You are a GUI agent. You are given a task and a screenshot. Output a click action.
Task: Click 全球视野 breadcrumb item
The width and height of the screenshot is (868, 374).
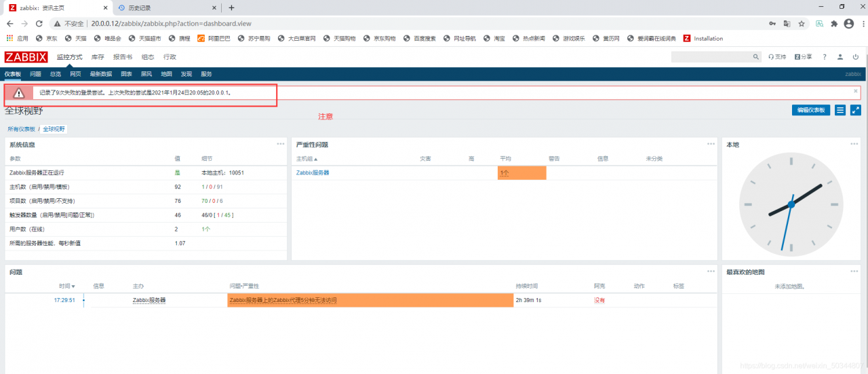[x=54, y=129]
